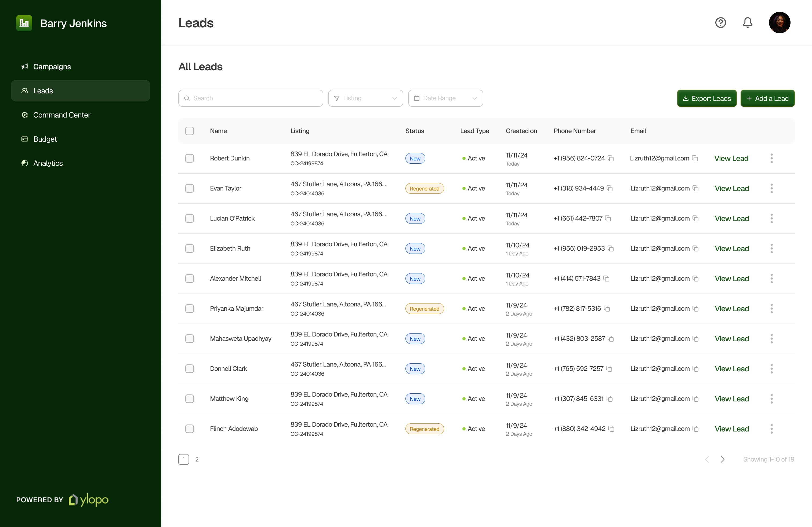This screenshot has height=527, width=812.
Task: Check the box for Lucian O'Patrick
Action: coord(189,218)
